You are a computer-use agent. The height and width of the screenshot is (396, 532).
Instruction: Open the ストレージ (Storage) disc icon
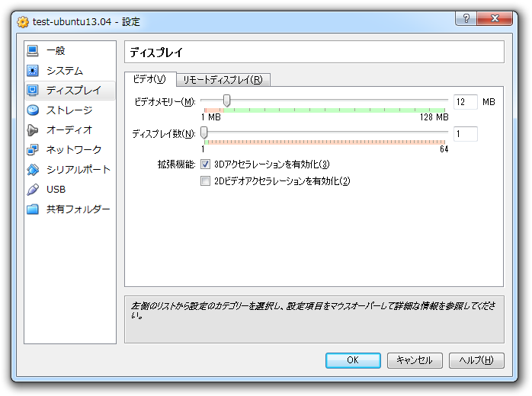pos(33,110)
